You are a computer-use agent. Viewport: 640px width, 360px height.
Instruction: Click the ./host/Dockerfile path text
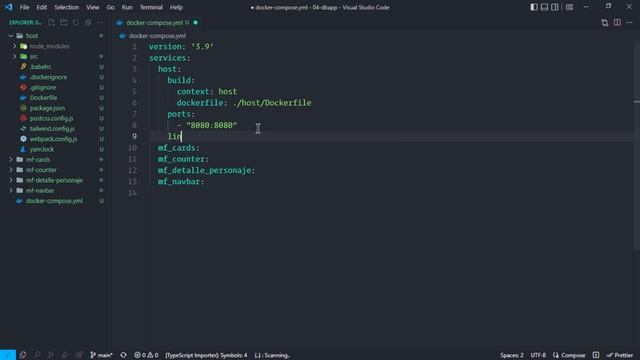pyautogui.click(x=272, y=103)
